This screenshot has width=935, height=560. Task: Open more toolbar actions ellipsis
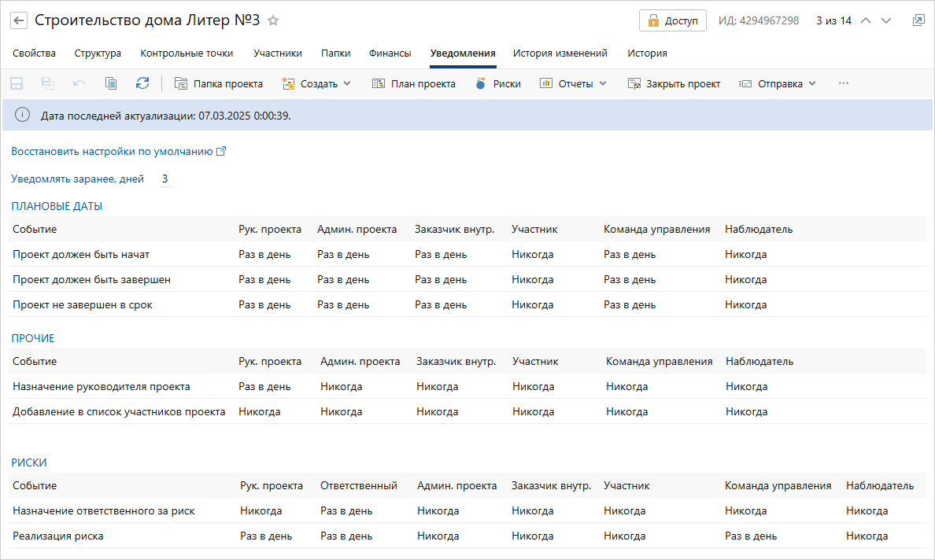coord(843,83)
